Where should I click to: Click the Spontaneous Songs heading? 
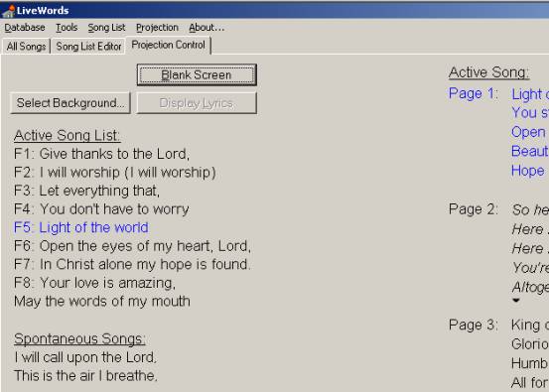79,339
